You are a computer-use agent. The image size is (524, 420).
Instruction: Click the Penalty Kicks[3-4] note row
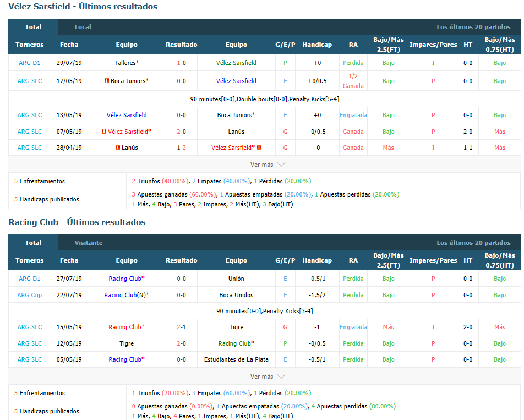click(x=264, y=311)
